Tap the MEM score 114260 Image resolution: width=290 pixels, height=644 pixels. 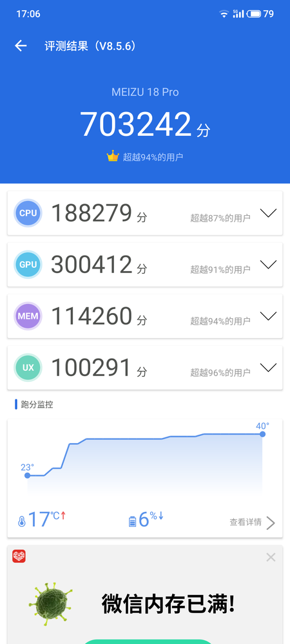pyautogui.click(x=92, y=316)
